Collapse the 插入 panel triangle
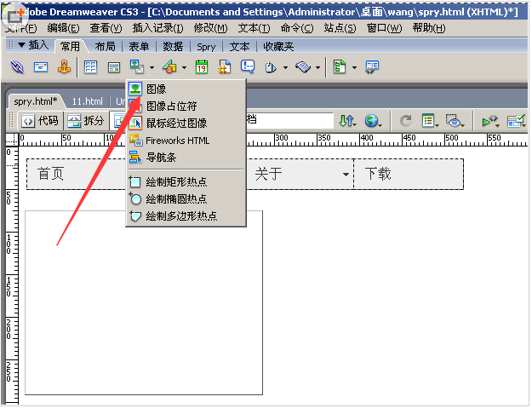532x408 pixels. tap(21, 45)
